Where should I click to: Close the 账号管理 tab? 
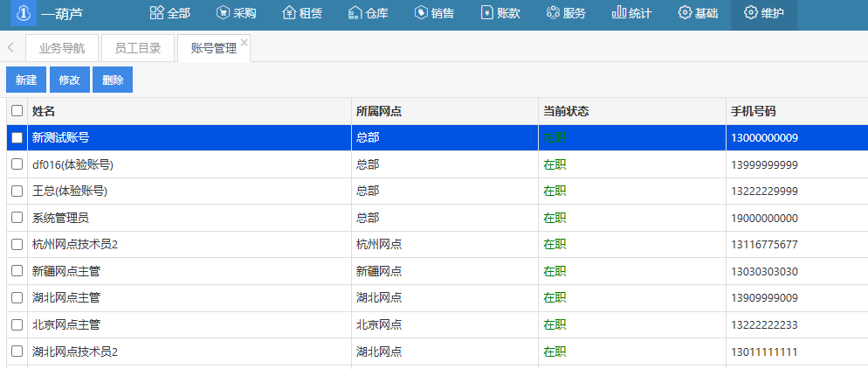pos(245,42)
